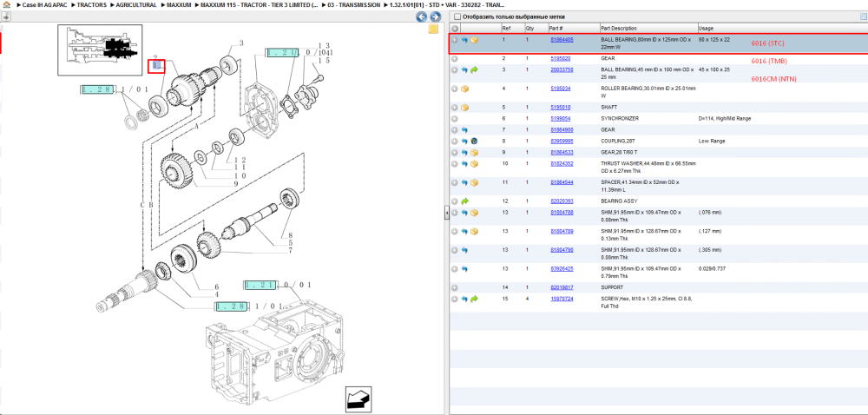Open part number link 5199054
This screenshot has width=868, height=415.
[560, 119]
